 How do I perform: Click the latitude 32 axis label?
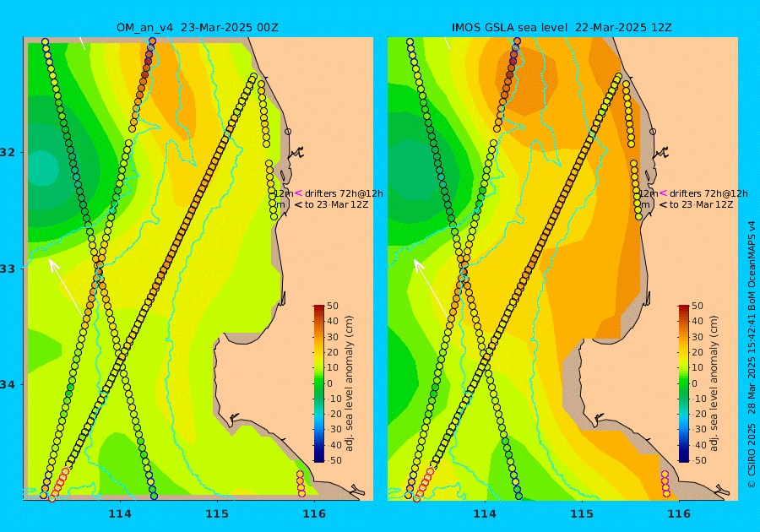(x=8, y=152)
